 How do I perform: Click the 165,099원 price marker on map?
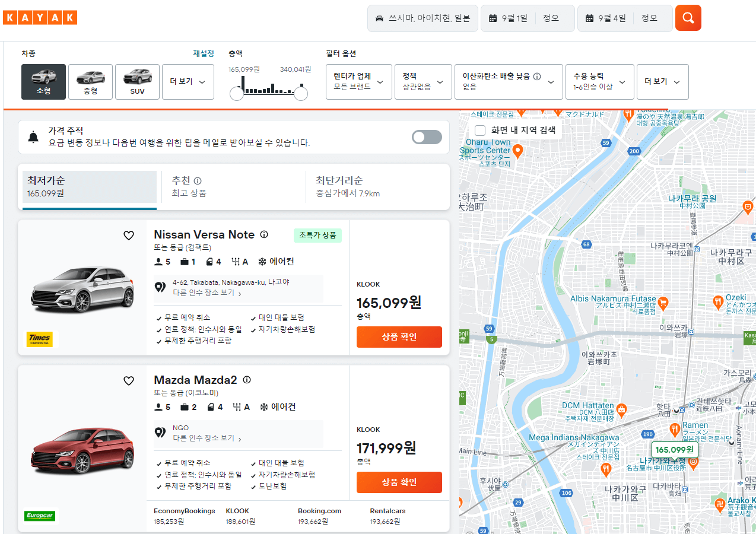(x=674, y=449)
